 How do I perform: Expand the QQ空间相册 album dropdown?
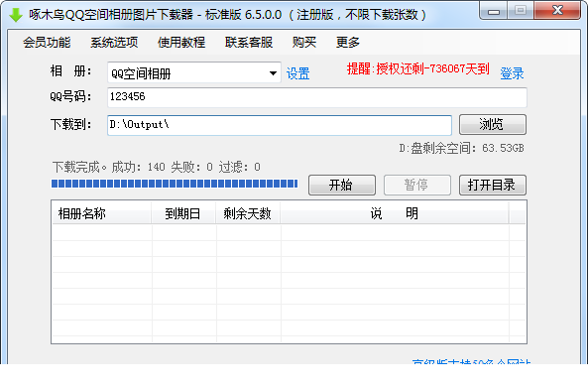tap(273, 72)
